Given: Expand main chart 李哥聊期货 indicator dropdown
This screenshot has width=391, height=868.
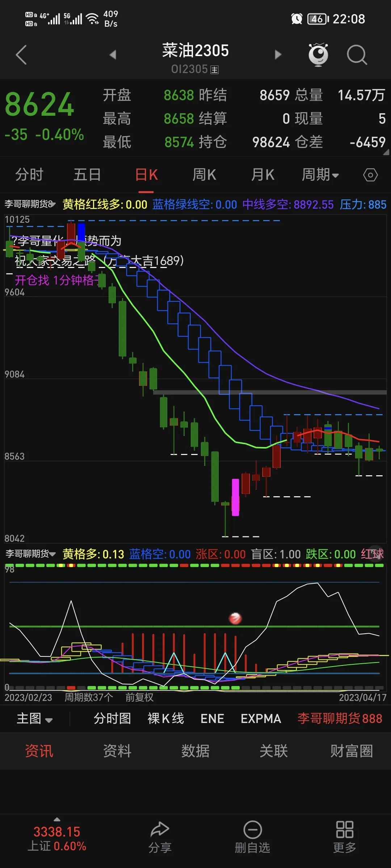Looking at the screenshot, I should click(30, 204).
